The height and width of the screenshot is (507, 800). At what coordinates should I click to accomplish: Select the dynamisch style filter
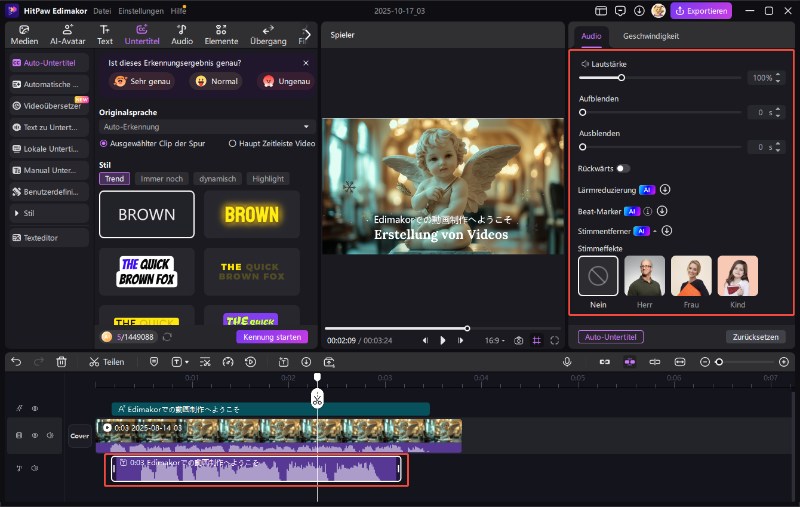[x=217, y=179]
